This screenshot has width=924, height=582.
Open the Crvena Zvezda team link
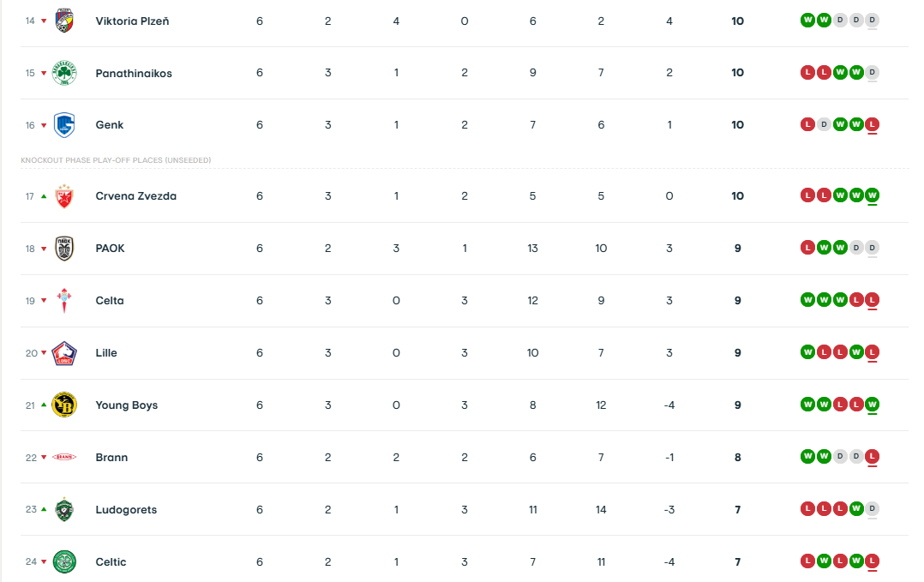coord(135,196)
